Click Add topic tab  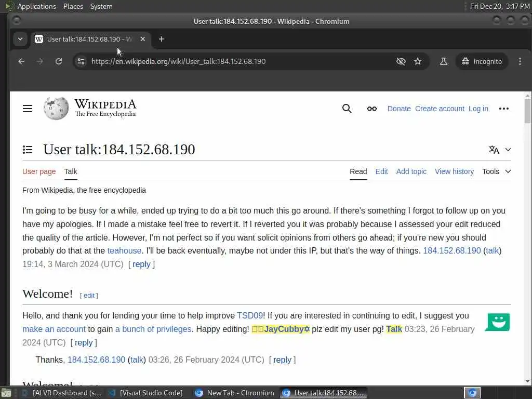point(411,171)
